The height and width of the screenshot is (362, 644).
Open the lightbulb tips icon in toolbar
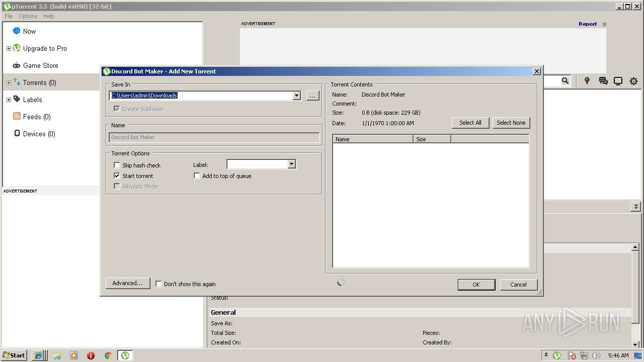tap(587, 81)
